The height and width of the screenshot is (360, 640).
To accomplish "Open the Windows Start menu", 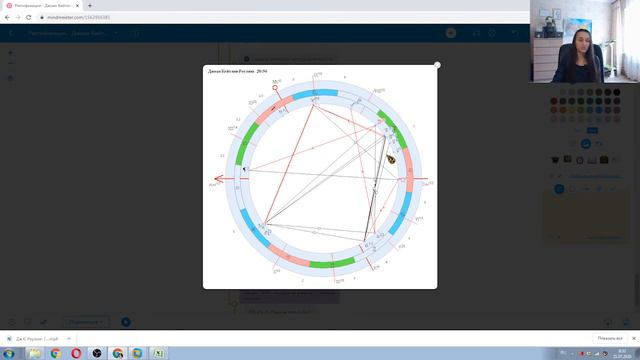I will pos(9,353).
